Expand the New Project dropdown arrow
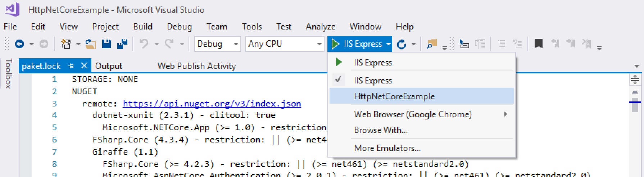 click(78, 44)
